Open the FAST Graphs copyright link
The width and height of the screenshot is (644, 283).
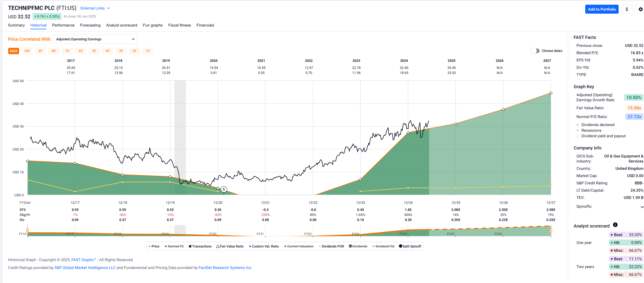coord(84,260)
